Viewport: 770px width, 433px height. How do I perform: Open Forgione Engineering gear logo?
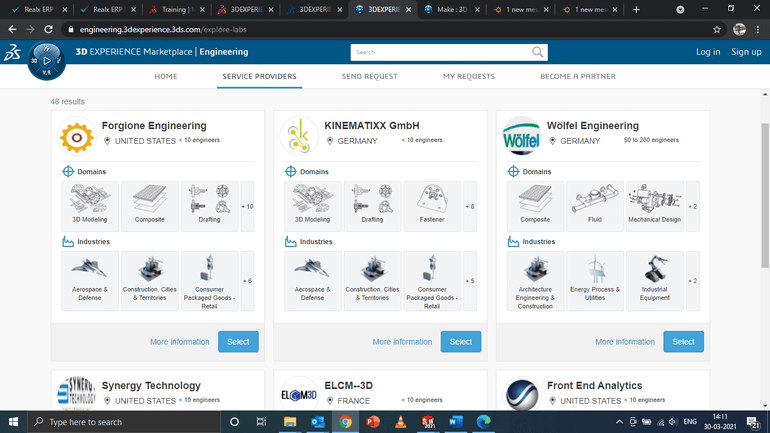[x=77, y=137]
